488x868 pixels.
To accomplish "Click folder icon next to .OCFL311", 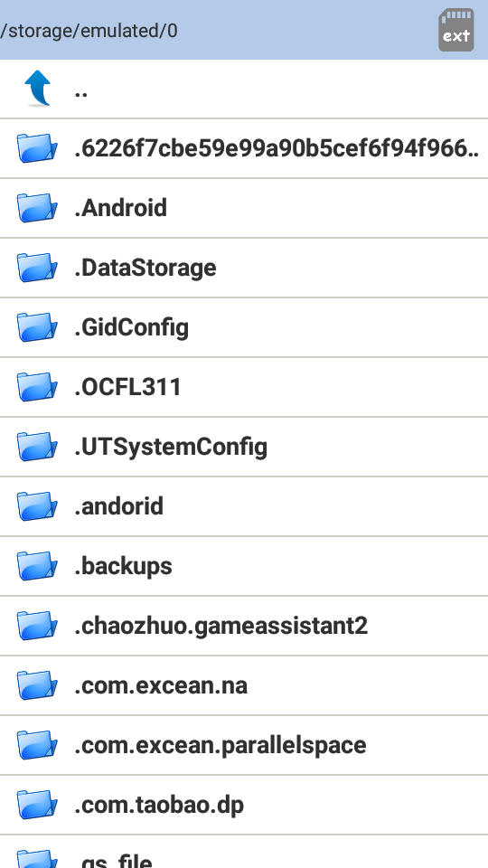I will pos(37,387).
